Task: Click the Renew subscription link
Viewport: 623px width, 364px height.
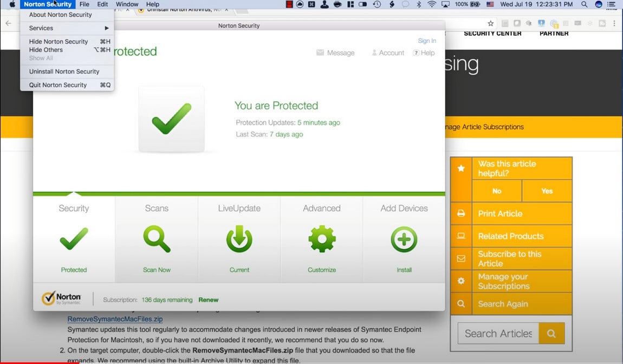Action: tap(209, 300)
